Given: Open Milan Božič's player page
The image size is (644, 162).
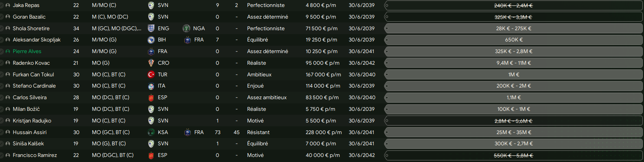Looking at the screenshot, I should 26,109.
